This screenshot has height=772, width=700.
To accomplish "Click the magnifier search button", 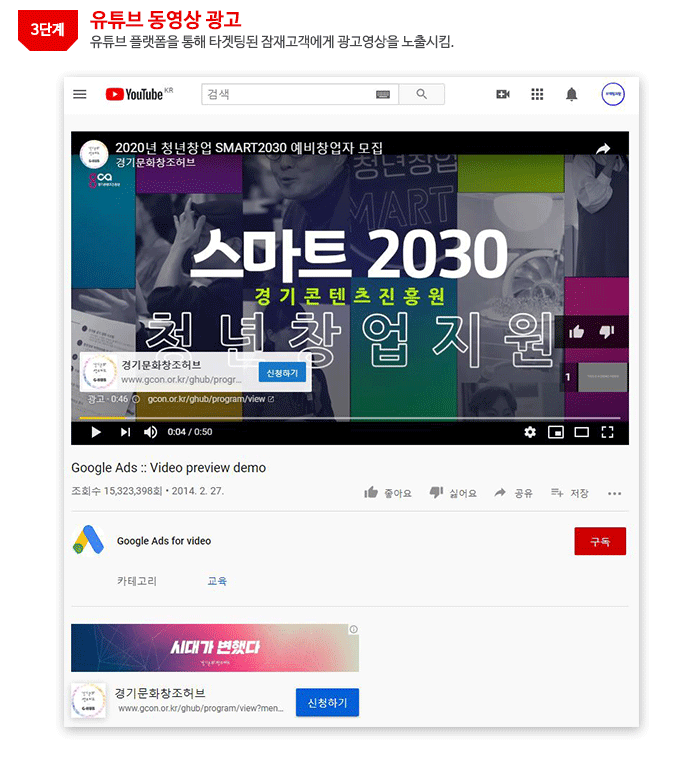I will click(421, 94).
